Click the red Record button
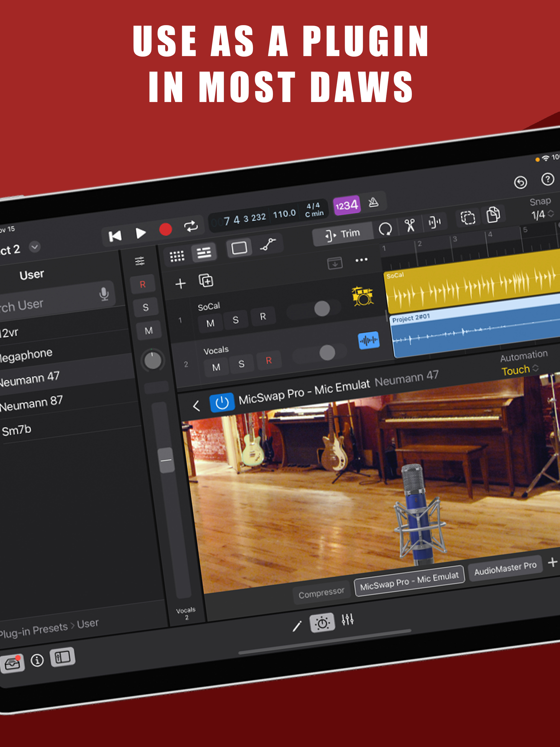560x747 pixels. 165,230
